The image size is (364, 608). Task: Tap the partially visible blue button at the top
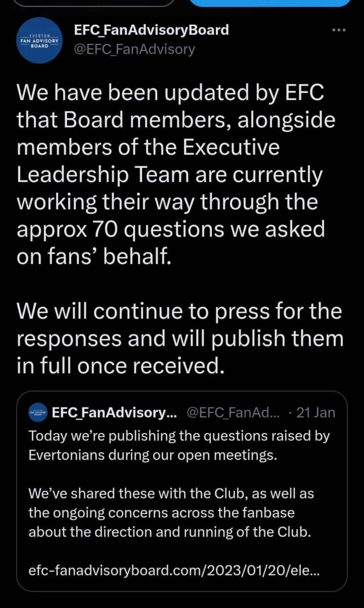point(270,3)
